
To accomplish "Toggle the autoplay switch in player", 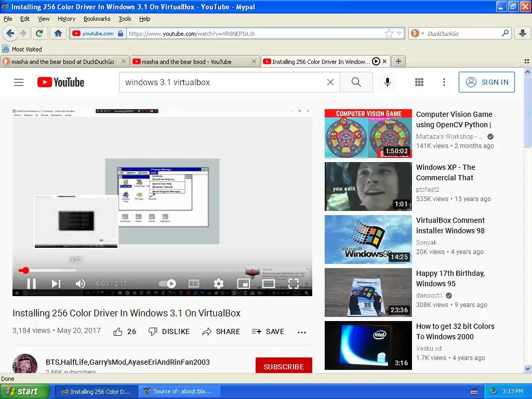I will tap(168, 283).
